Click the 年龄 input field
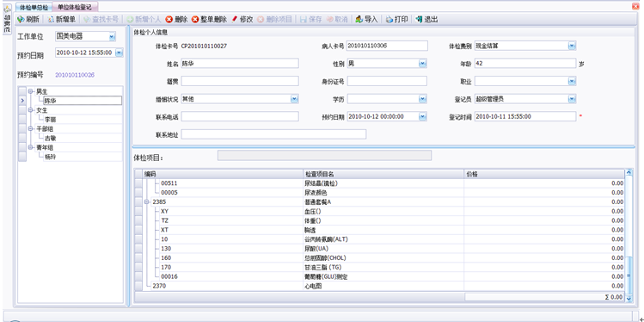This screenshot has height=322, width=644. (x=525, y=64)
